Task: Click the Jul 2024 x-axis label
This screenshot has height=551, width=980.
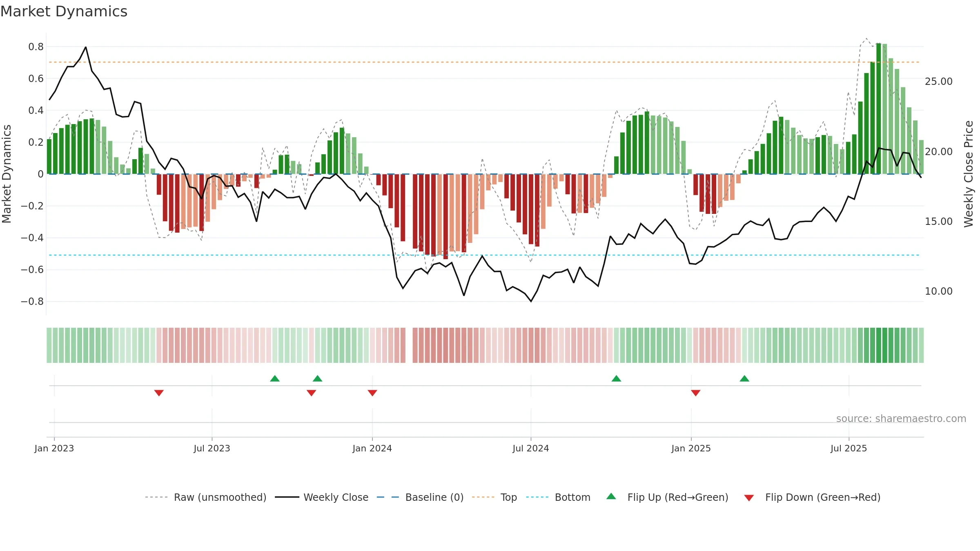Action: point(531,448)
